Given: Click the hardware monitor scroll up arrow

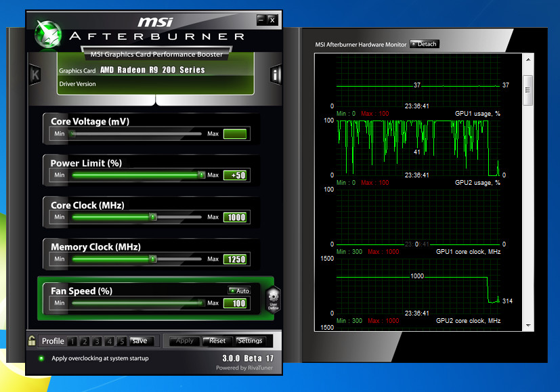Looking at the screenshot, I should click(528, 60).
